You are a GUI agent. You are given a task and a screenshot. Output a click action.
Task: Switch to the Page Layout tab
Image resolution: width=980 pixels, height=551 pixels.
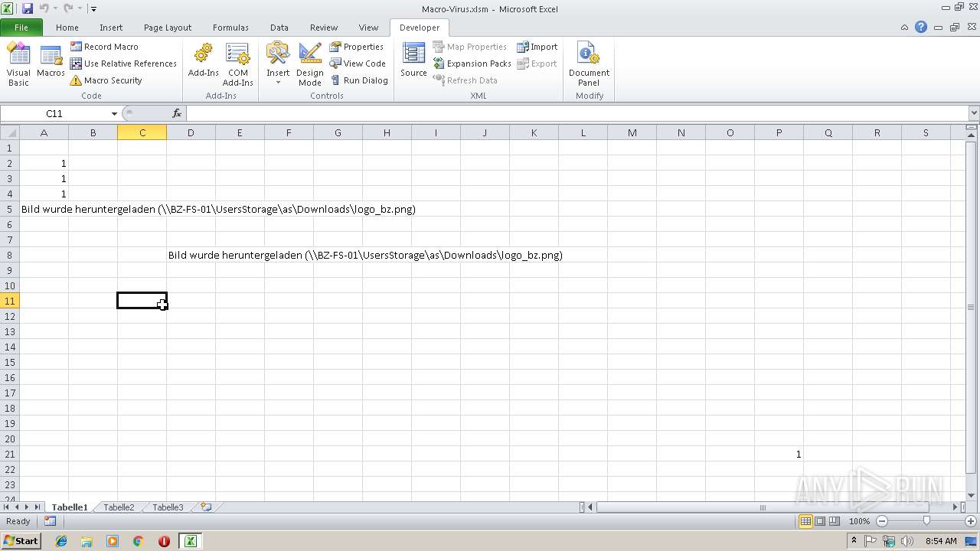(x=168, y=28)
